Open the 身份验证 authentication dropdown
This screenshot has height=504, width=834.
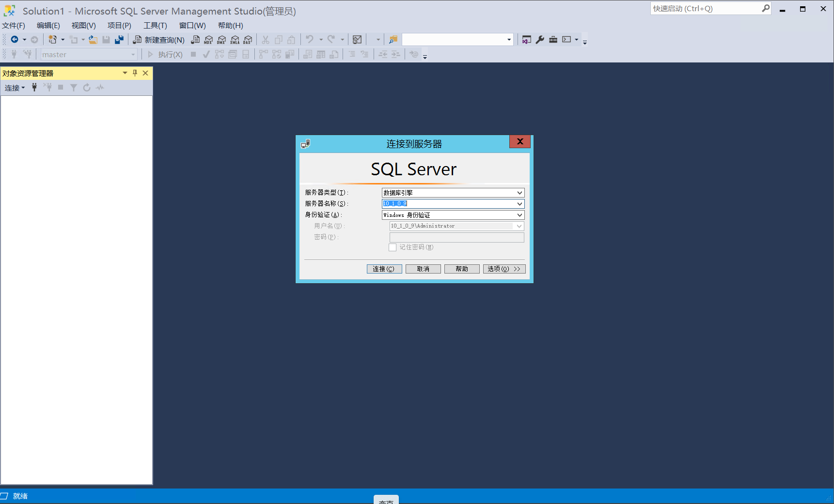(x=519, y=214)
